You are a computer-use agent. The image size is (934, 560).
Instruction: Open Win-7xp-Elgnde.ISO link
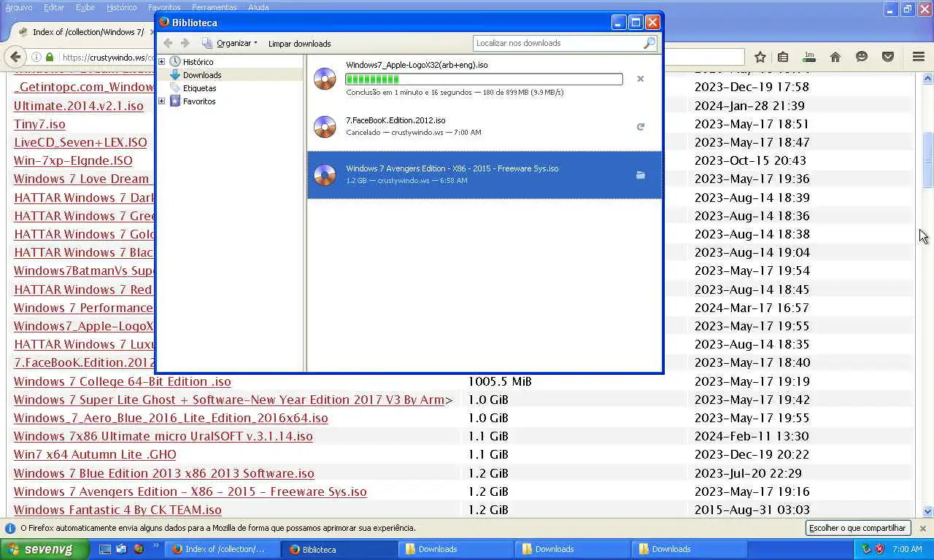coord(73,160)
